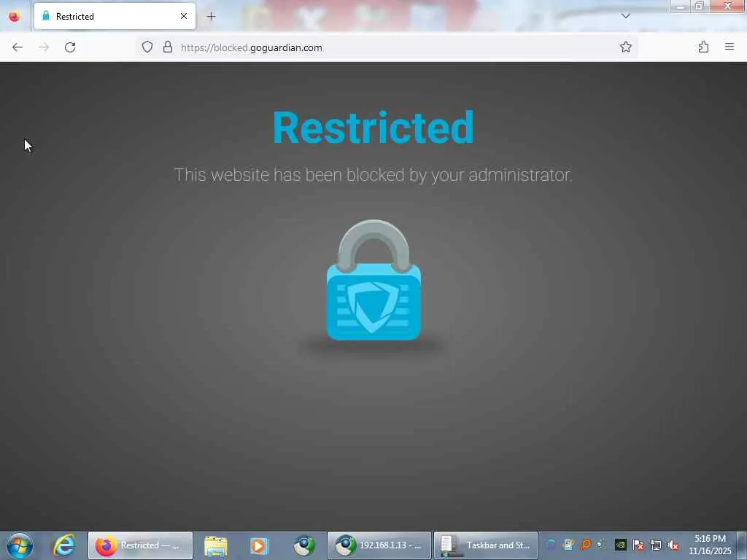The width and height of the screenshot is (747, 560).
Task: View site security lock information
Action: [168, 47]
